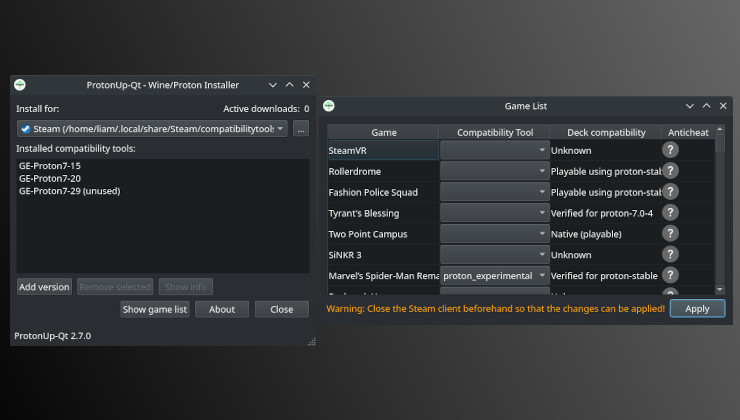This screenshot has height=420, width=740.
Task: Open compatibility tool dropdown for SiNKR 3
Action: (x=495, y=254)
